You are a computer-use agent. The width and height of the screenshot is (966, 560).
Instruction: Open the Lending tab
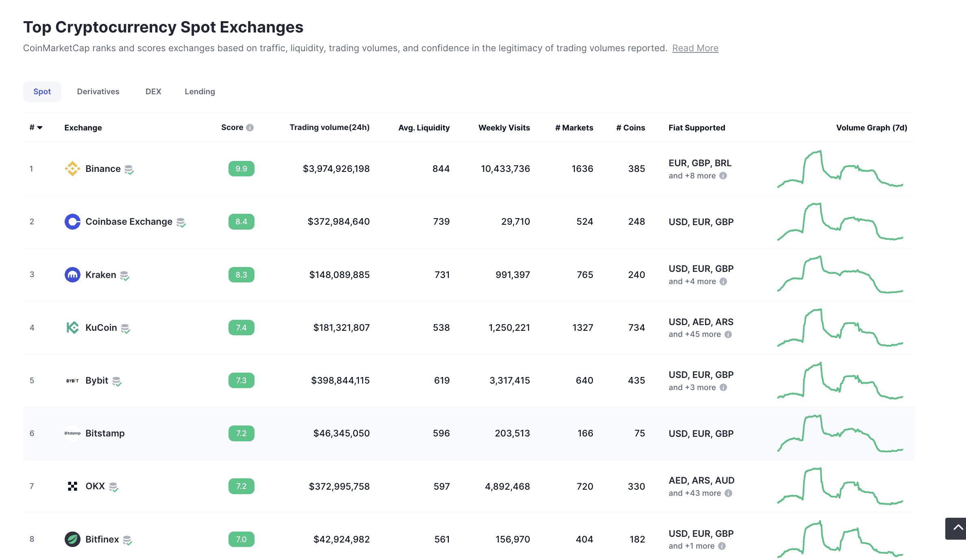200,91
